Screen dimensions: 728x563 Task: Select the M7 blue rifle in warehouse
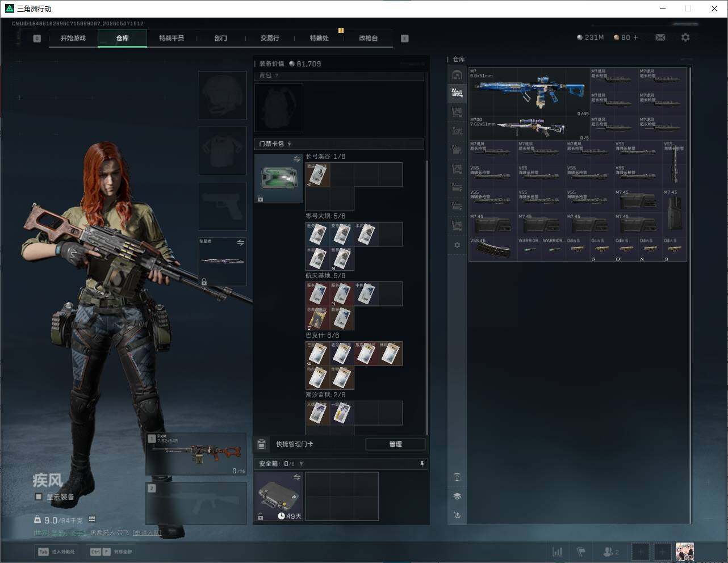529,92
